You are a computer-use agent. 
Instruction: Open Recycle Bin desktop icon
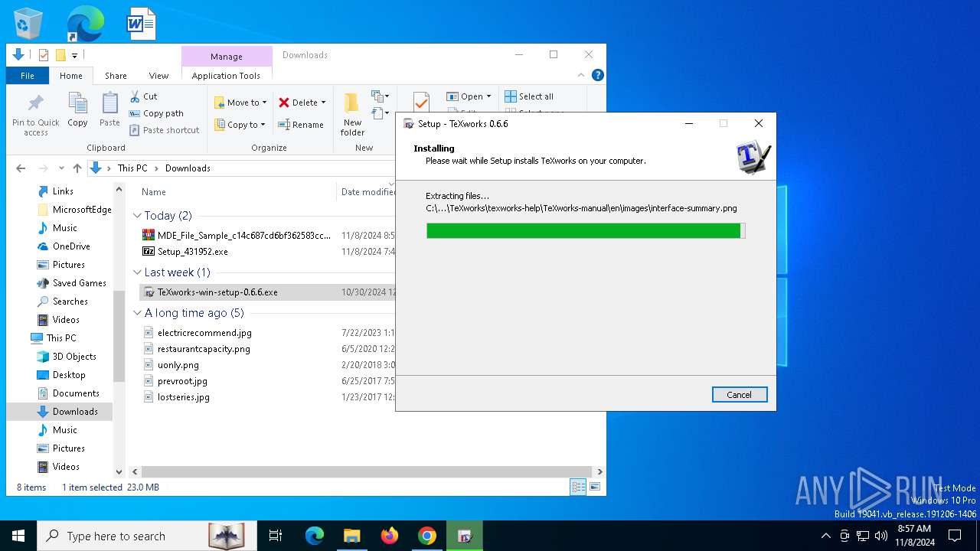point(29,24)
